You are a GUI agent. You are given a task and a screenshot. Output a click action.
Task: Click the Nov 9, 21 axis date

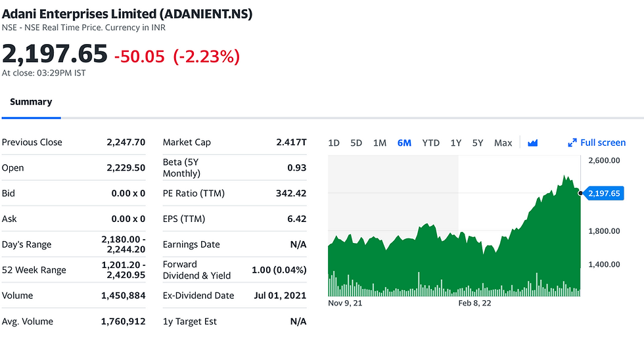345,303
